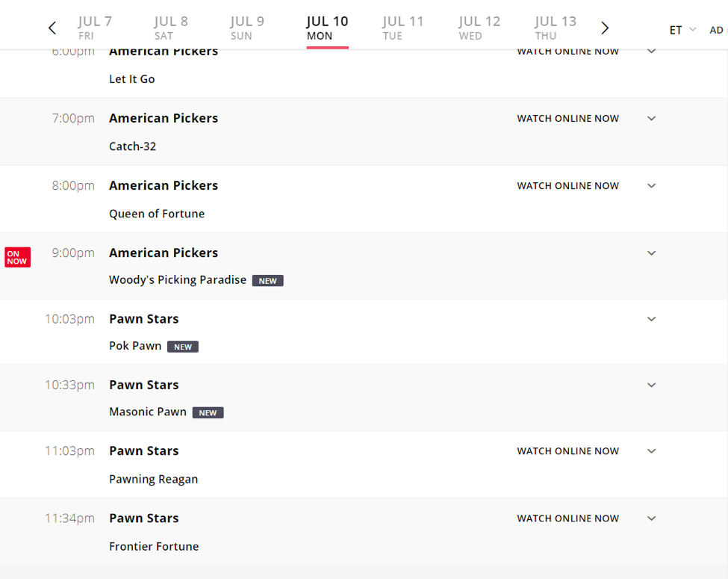Expand the Masonic Pawn episode details

tap(651, 386)
